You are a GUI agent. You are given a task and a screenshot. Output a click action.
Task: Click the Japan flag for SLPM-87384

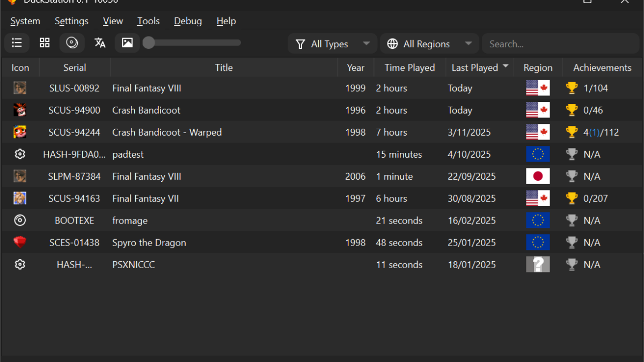click(x=538, y=176)
